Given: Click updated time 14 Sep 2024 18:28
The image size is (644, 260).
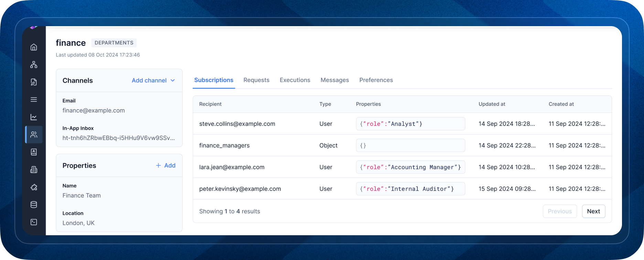Looking at the screenshot, I should (507, 124).
